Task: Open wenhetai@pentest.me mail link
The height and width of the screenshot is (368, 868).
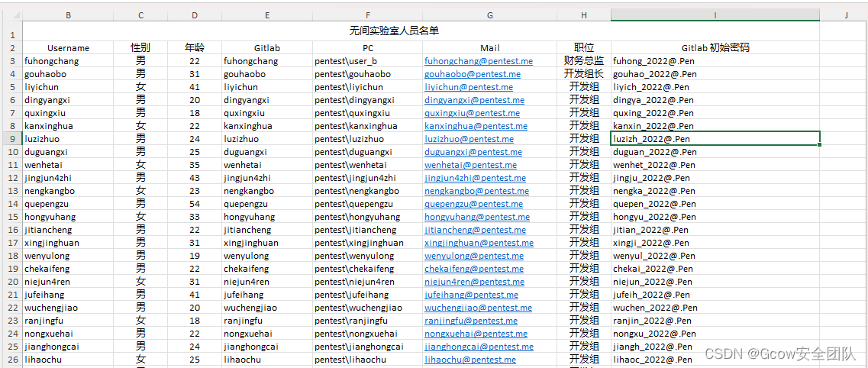Action: click(470, 165)
